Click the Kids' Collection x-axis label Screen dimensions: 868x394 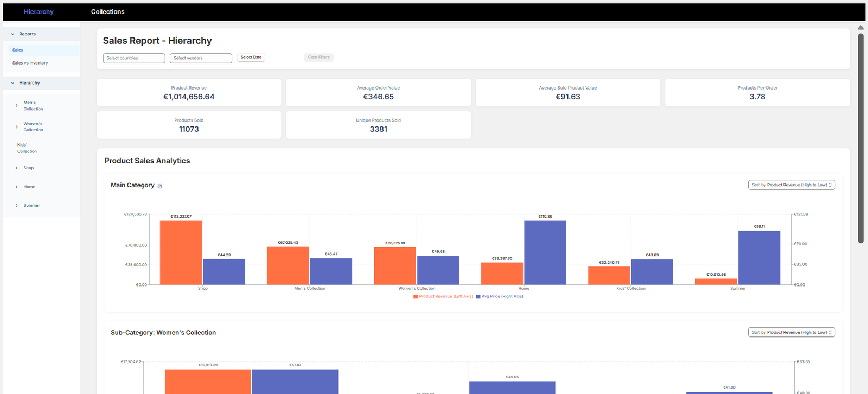pyautogui.click(x=631, y=289)
